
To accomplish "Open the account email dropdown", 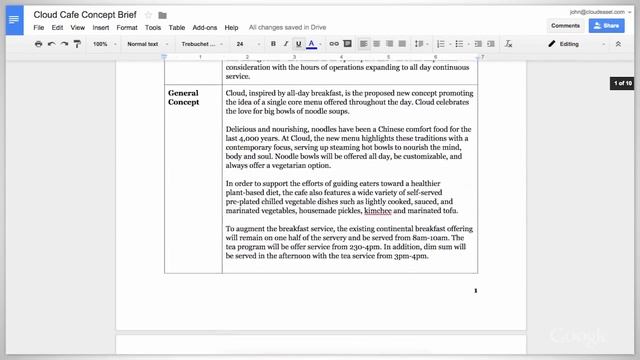I will [600, 12].
